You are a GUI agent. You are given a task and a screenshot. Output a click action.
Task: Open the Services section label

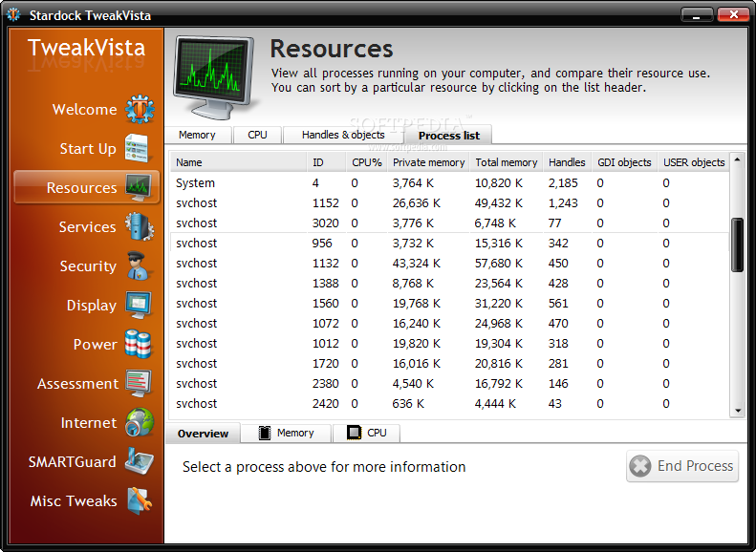pyautogui.click(x=87, y=227)
